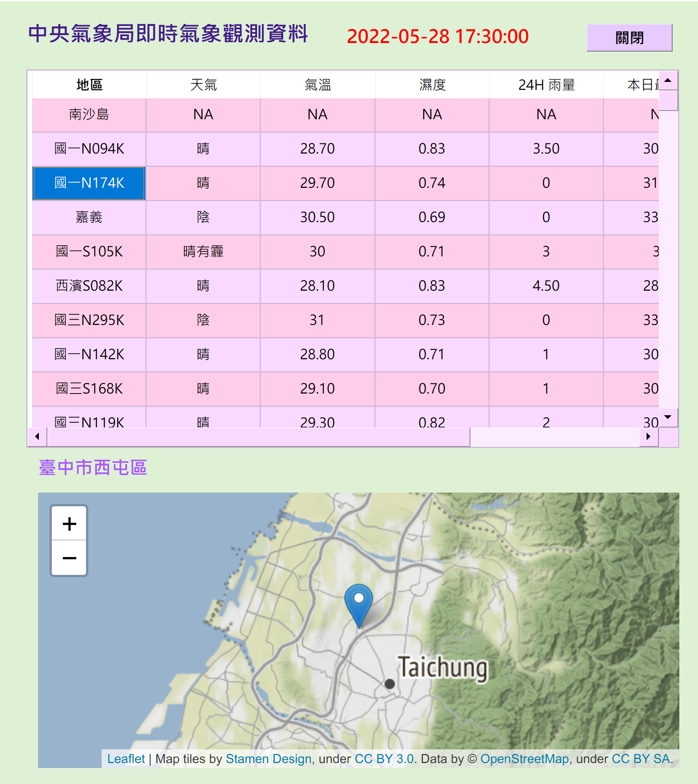Open the Leaflet attribution link
The image size is (698, 784).
pos(126,759)
